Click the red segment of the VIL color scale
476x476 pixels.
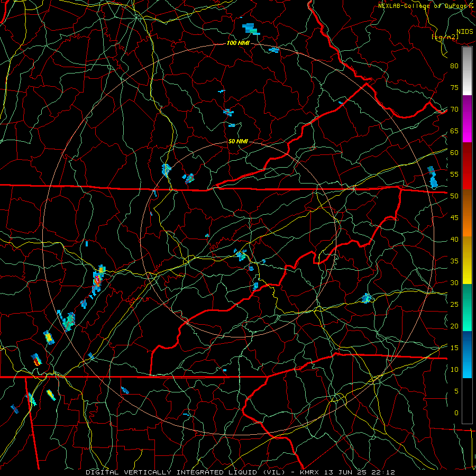pyautogui.click(x=467, y=166)
